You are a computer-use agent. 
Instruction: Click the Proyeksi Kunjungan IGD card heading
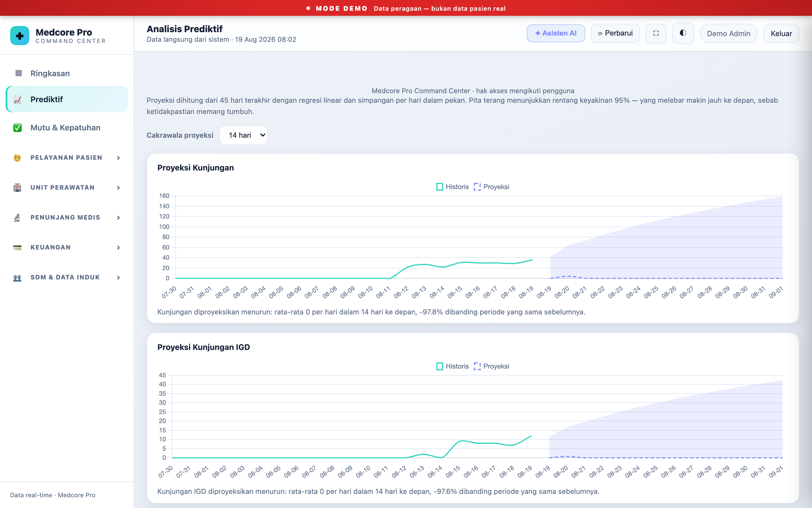[x=204, y=347]
